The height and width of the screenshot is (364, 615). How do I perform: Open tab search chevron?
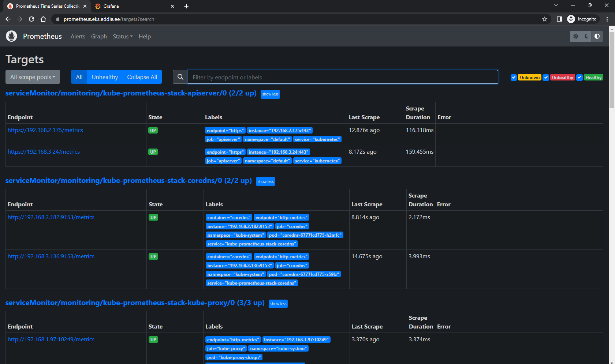556,5
